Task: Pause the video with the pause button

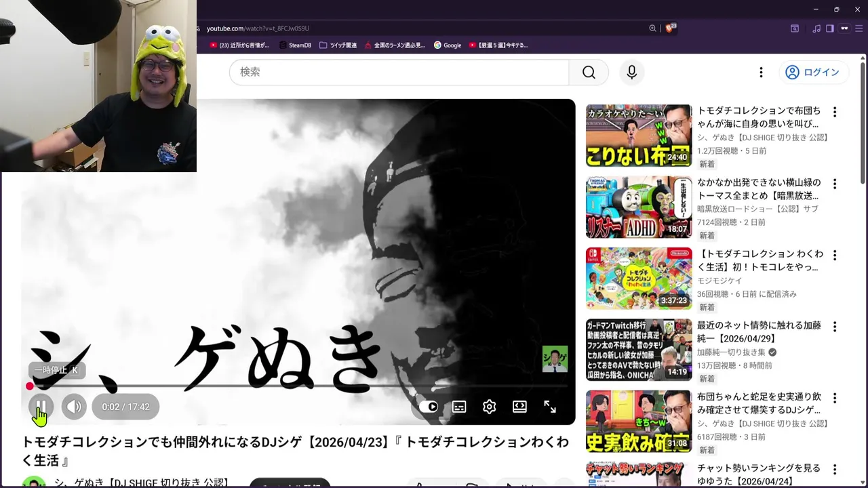Action: 41,407
